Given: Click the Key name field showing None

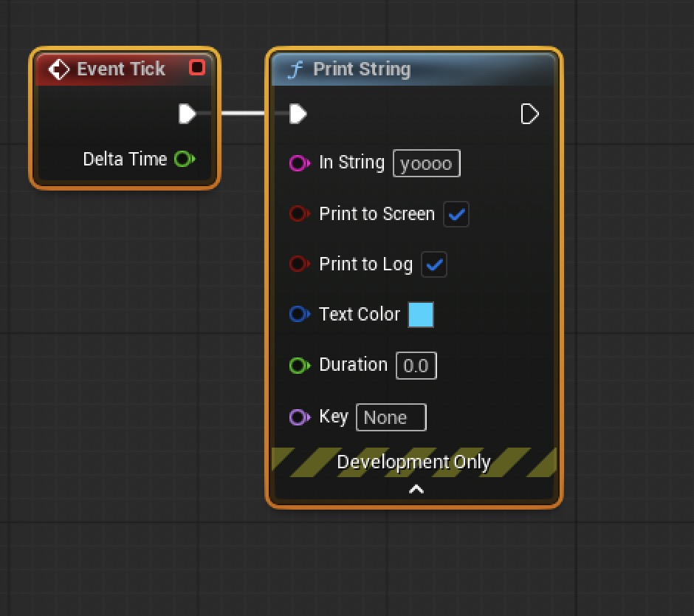Looking at the screenshot, I should (391, 417).
